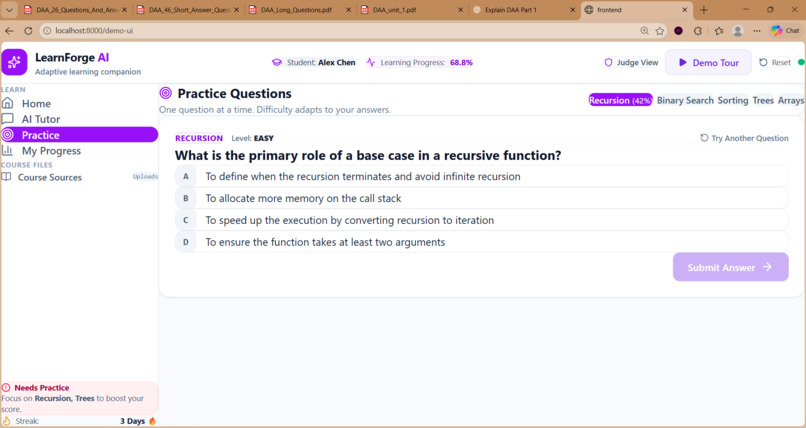Screen dimensions: 806x428
Task: Click the dark circular extension icon in toolbar
Action: pos(679,31)
